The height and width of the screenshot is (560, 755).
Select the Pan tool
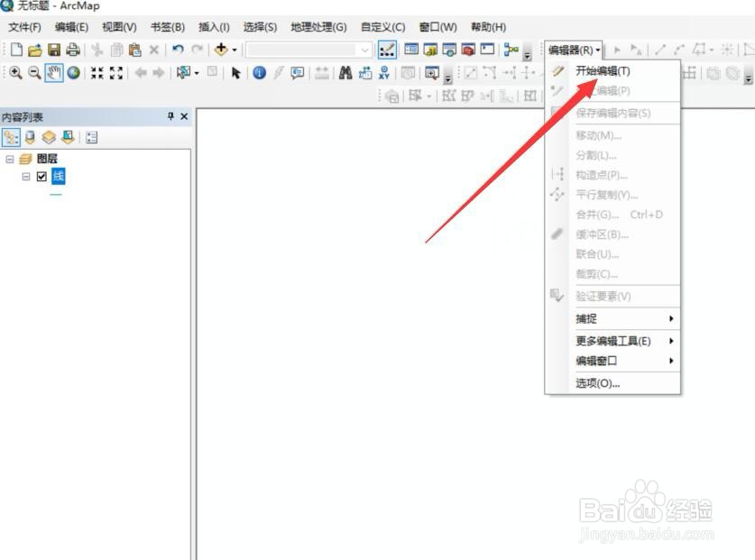point(52,70)
